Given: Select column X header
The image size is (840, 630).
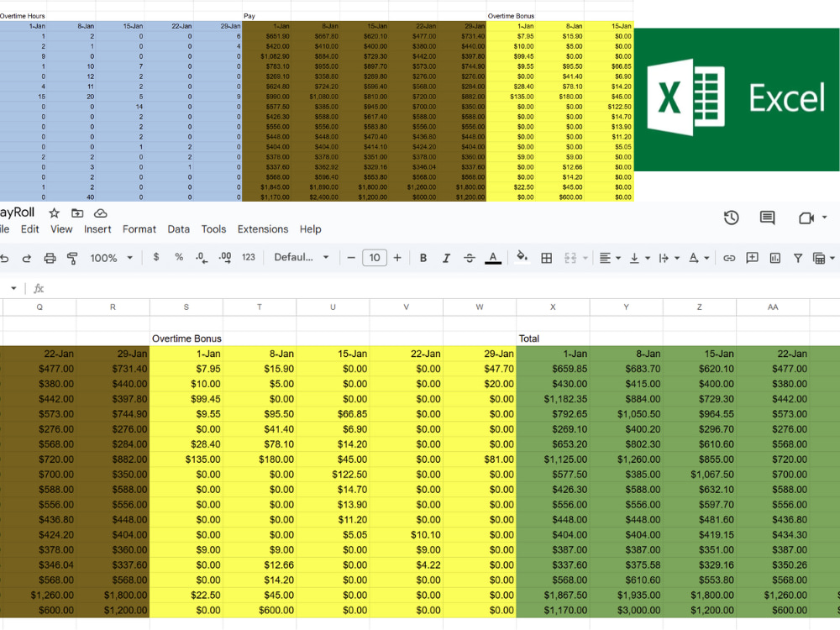Looking at the screenshot, I should coord(553,307).
